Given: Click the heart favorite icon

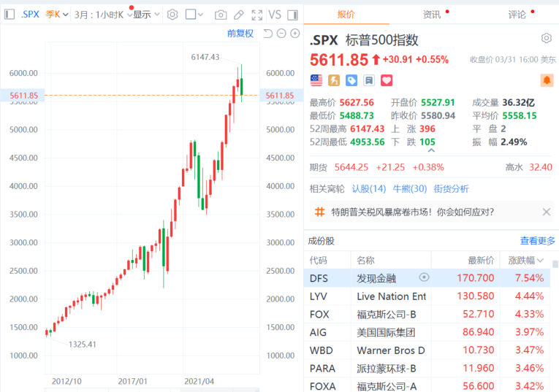Looking at the screenshot, I should 387,80.
